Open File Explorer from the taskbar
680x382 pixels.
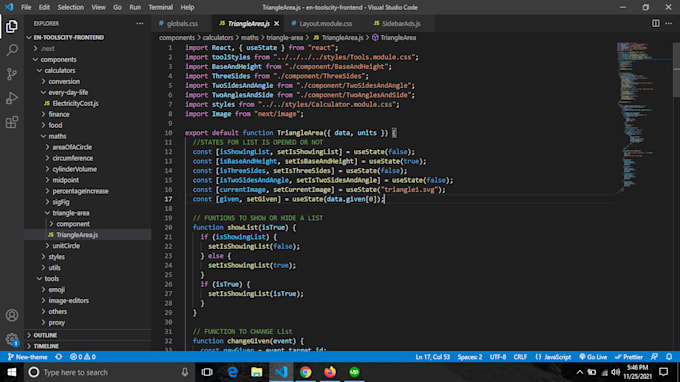(257, 372)
